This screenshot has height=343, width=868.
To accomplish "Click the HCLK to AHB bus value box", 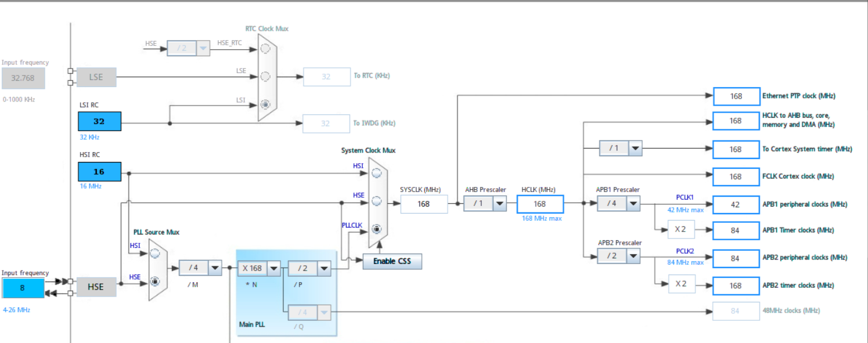I will (x=736, y=121).
